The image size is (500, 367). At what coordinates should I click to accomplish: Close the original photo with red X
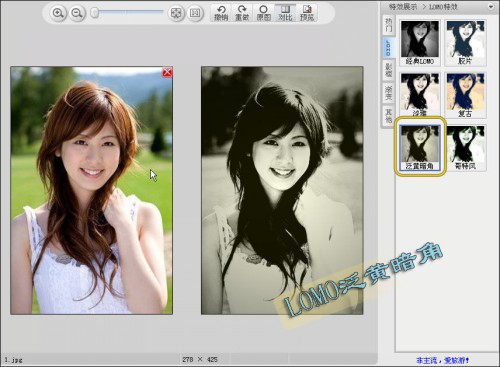[167, 72]
